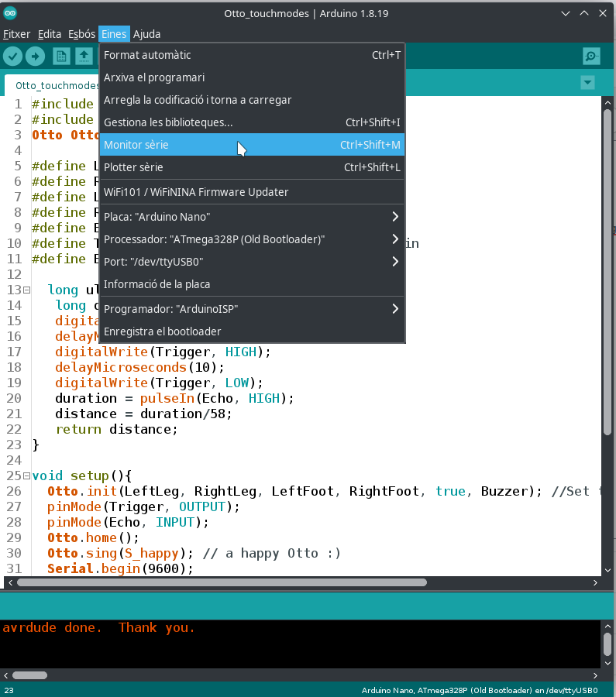Screen dimensions: 616x697
Task: Click the Verify checkmark toolbar icon
Action: [12, 56]
